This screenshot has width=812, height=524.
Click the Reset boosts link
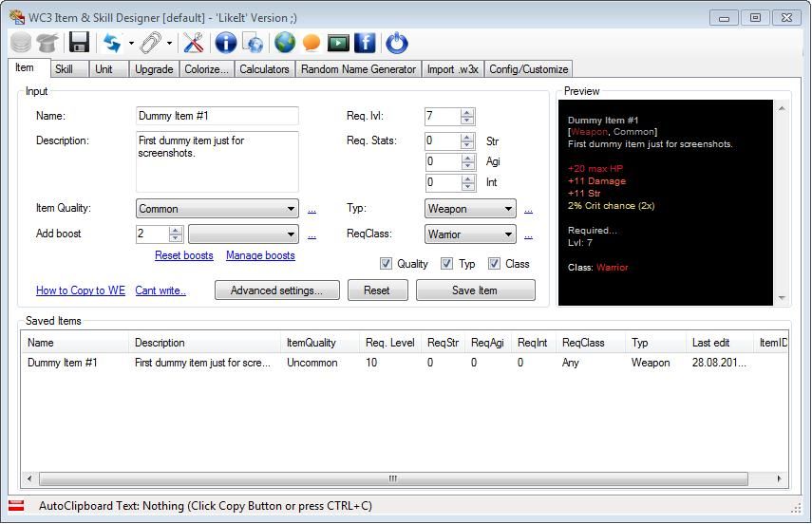click(x=184, y=255)
